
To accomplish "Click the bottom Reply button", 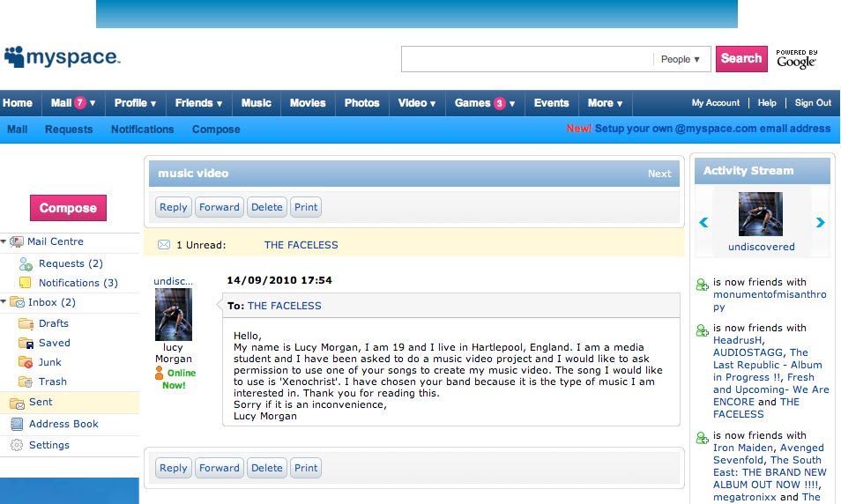I will (x=174, y=468).
